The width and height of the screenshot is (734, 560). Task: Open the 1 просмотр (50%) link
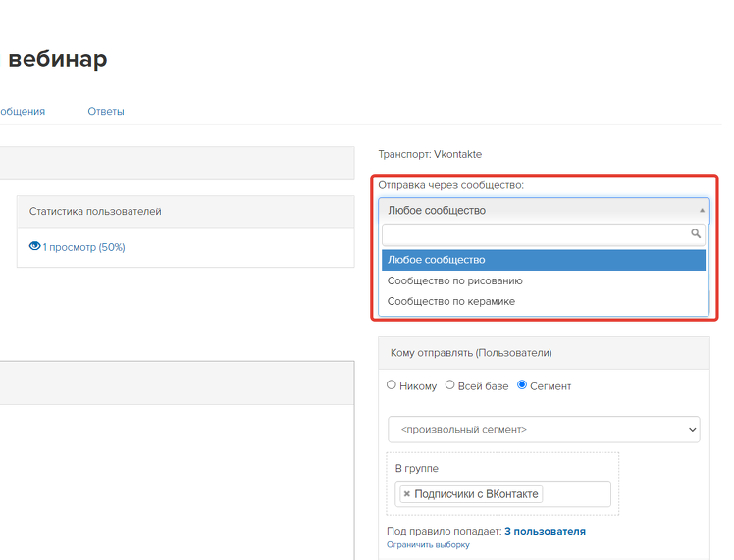point(83,247)
